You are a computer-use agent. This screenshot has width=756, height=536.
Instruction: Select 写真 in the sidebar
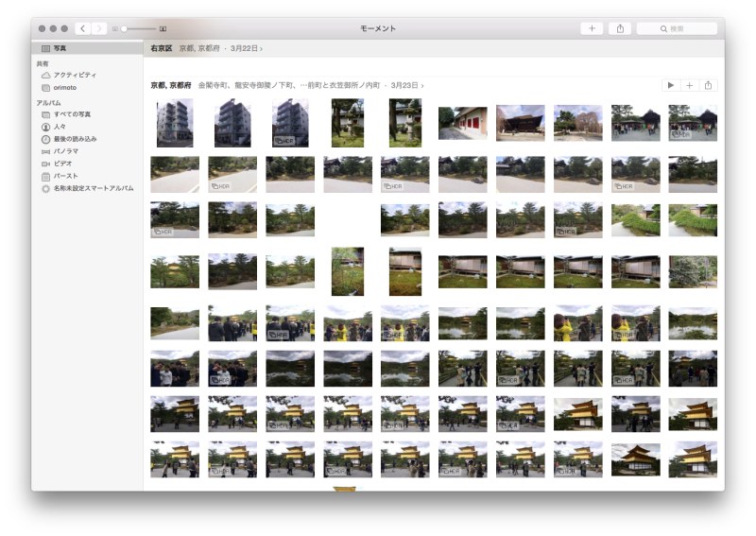(x=87, y=48)
